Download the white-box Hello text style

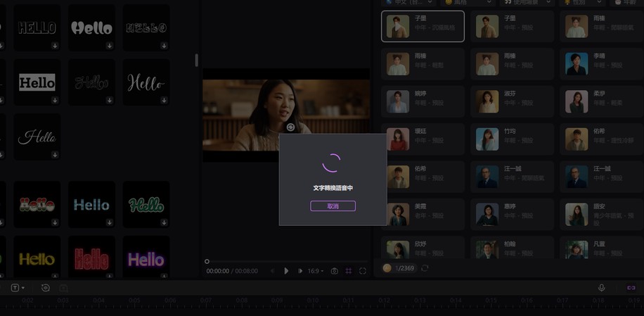tap(55, 100)
